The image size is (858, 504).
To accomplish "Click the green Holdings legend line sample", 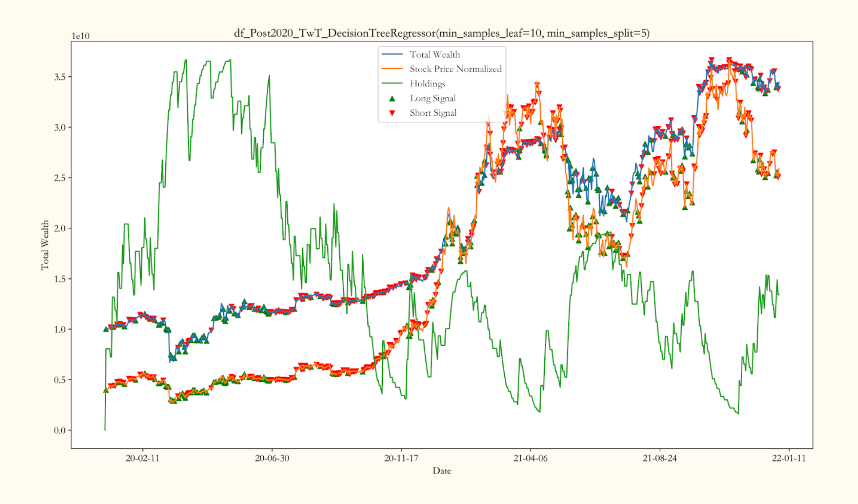I will (x=392, y=83).
